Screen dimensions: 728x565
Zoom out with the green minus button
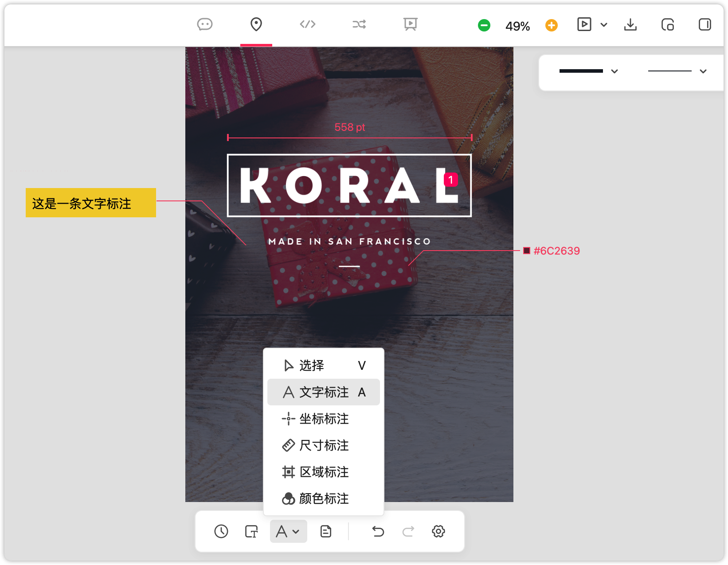point(484,26)
